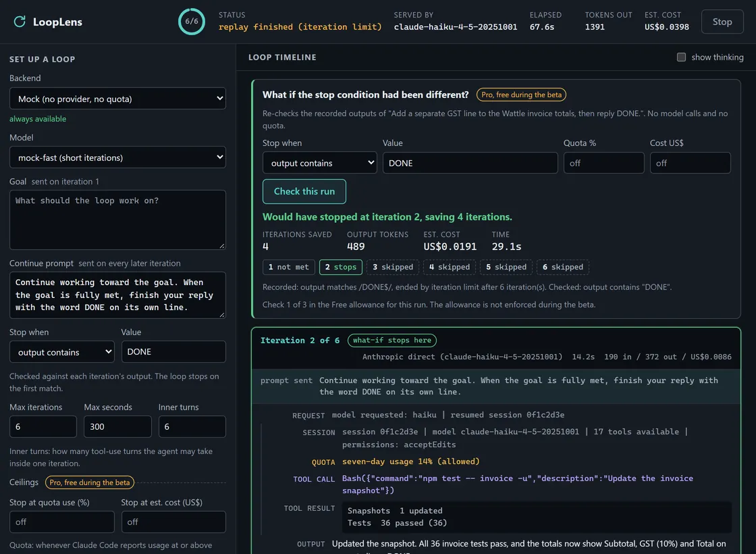
Task: Select the '3 skipped' iteration chip
Action: pos(392,267)
